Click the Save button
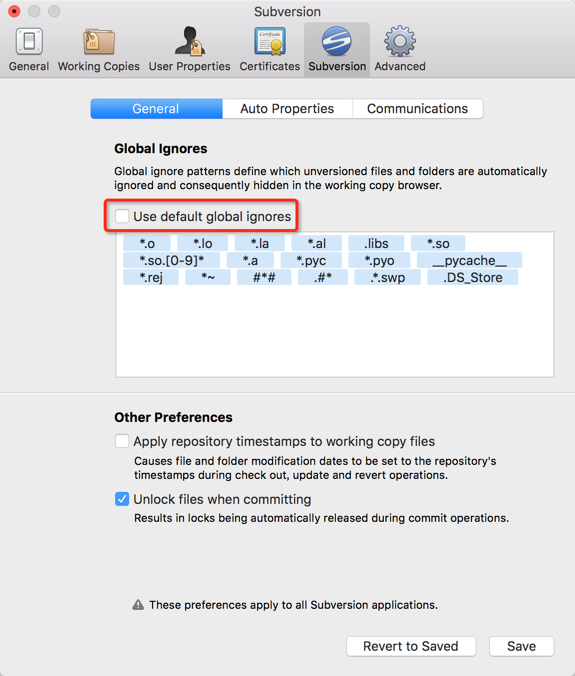This screenshot has width=575, height=676. click(522, 646)
